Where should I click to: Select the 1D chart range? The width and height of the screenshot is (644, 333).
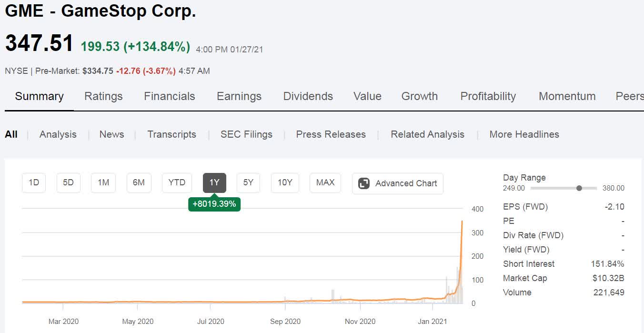(x=34, y=183)
